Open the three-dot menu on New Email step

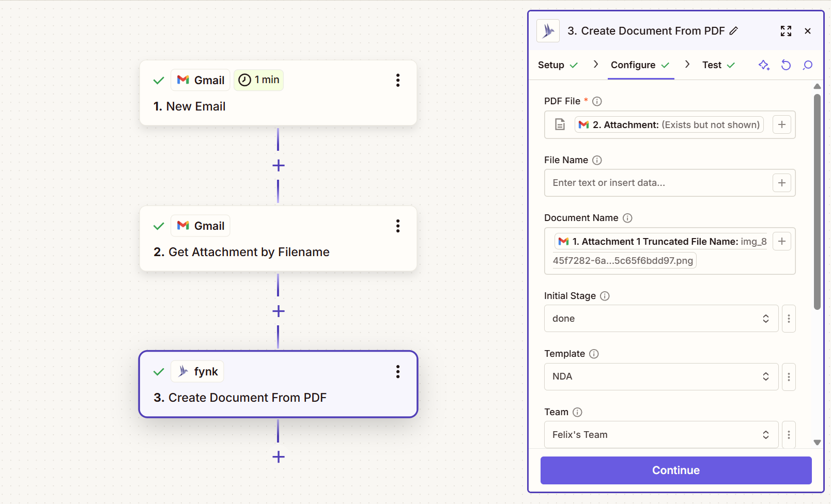point(397,80)
